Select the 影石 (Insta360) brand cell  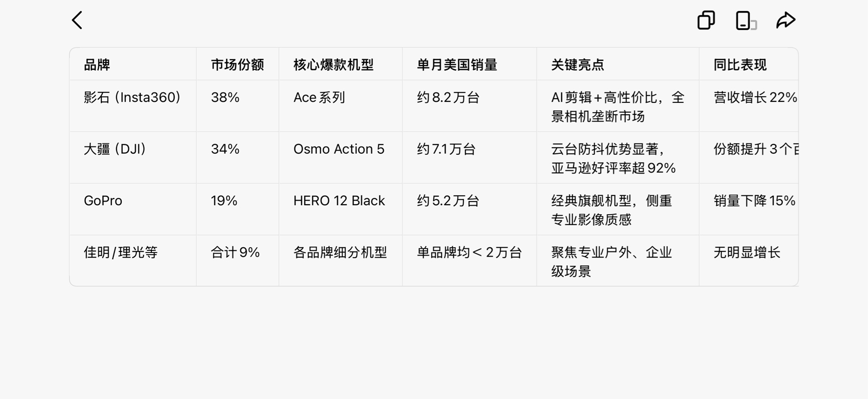132,98
